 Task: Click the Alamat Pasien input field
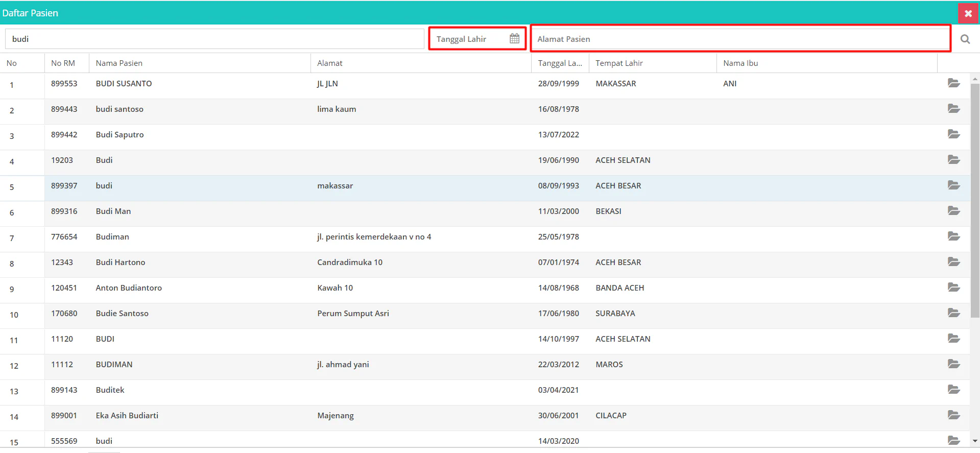click(740, 39)
